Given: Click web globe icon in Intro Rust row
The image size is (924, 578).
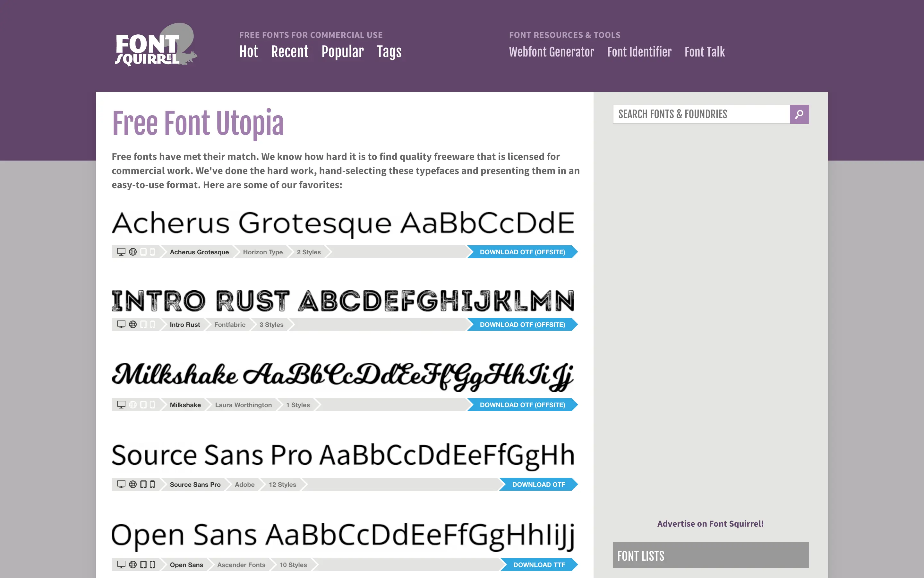Looking at the screenshot, I should [133, 325].
